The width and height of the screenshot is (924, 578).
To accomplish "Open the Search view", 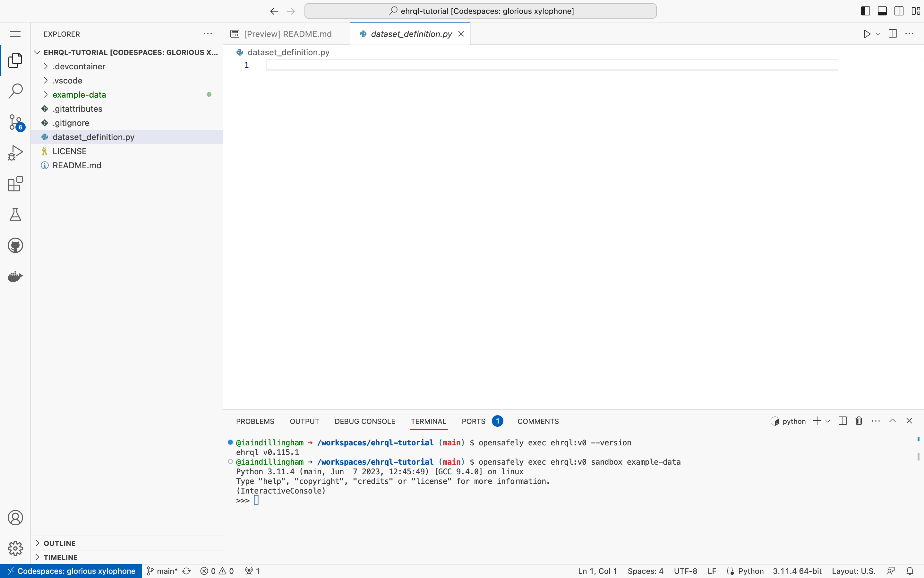I will pos(15,91).
